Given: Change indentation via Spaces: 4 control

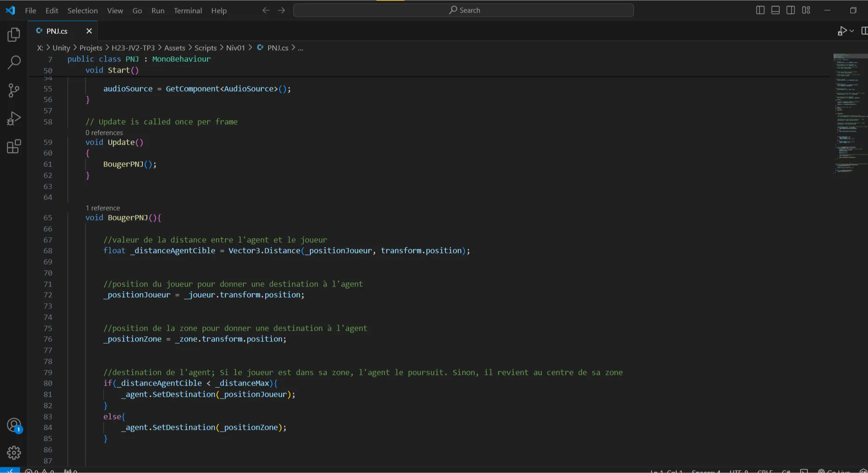Looking at the screenshot, I should (x=706, y=471).
